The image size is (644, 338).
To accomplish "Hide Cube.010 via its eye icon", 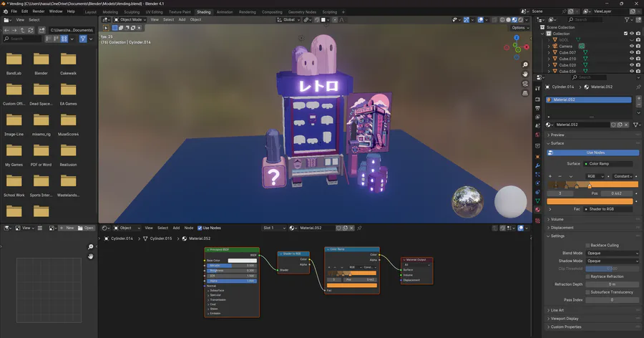I will point(632,59).
